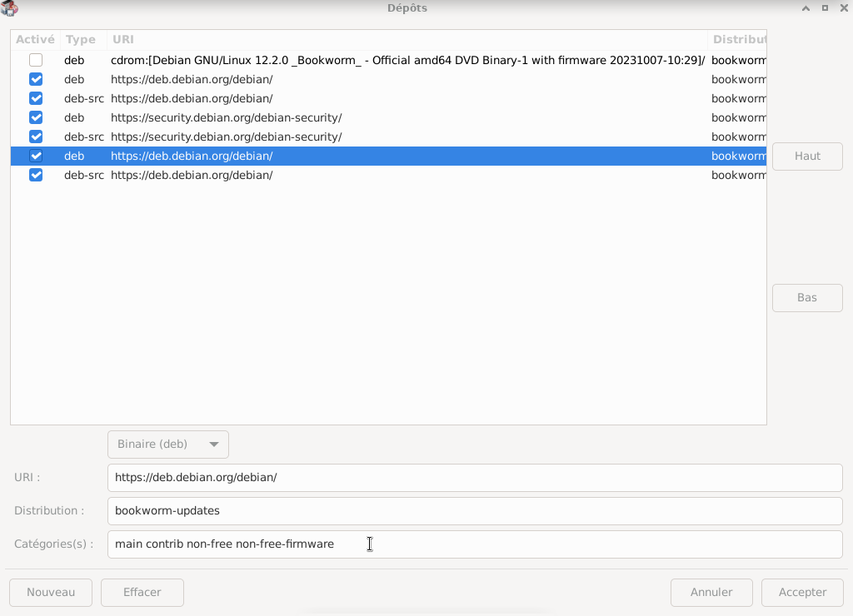Toggle the deb-src security.debian.org repository checkbox

36,137
